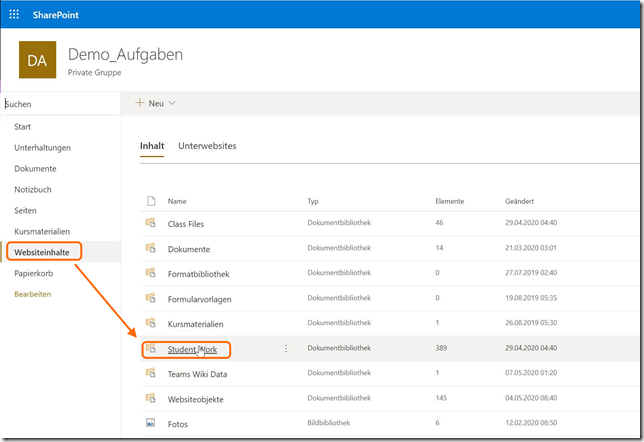Switch to the Unterwebsites tab
Image resolution: width=644 pixels, height=442 pixels.
tap(207, 146)
